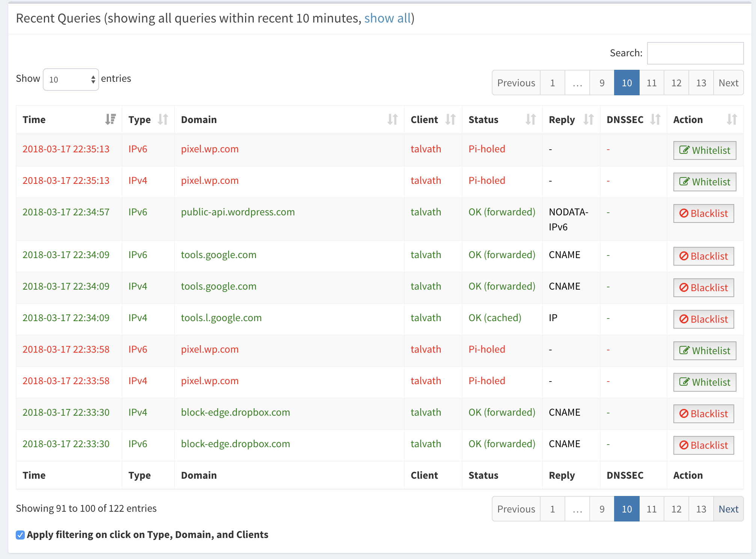Blacklist tools.google.com IPv4 query
756x559 pixels.
tap(703, 288)
